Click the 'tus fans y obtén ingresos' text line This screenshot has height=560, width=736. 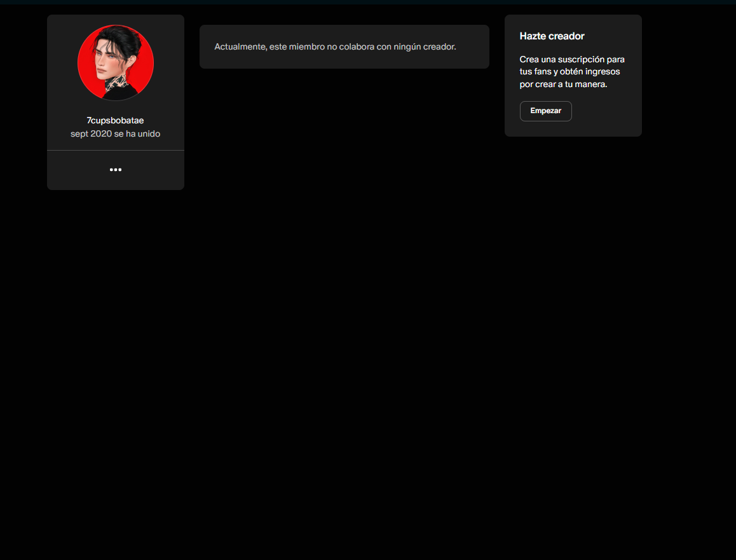pyautogui.click(x=570, y=72)
